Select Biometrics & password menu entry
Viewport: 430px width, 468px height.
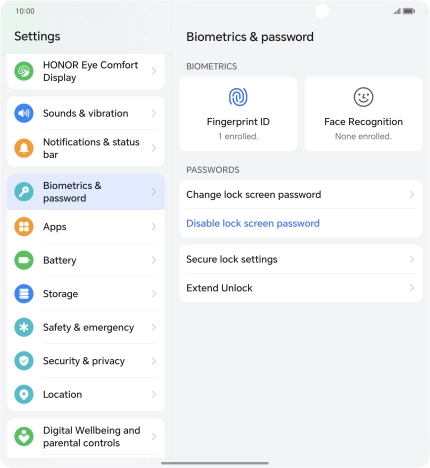pyautogui.click(x=86, y=192)
